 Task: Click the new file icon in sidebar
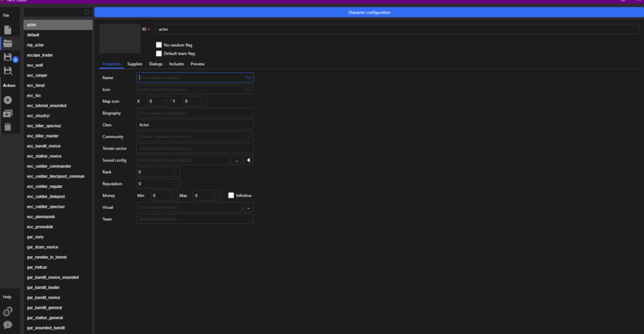pyautogui.click(x=8, y=30)
